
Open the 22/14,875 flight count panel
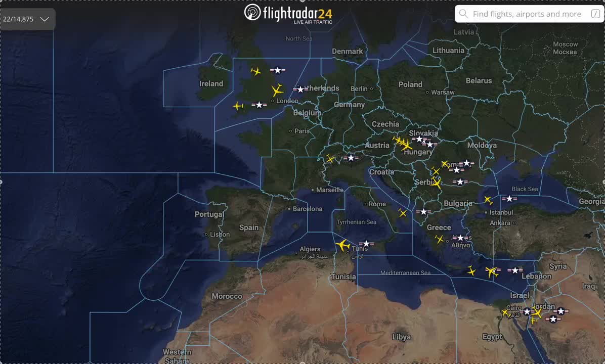18,19
